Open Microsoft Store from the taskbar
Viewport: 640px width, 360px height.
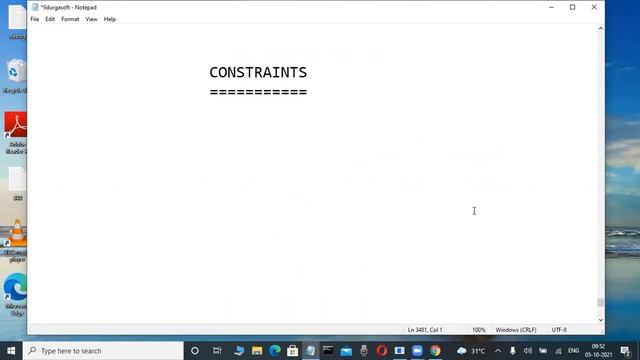(293, 351)
